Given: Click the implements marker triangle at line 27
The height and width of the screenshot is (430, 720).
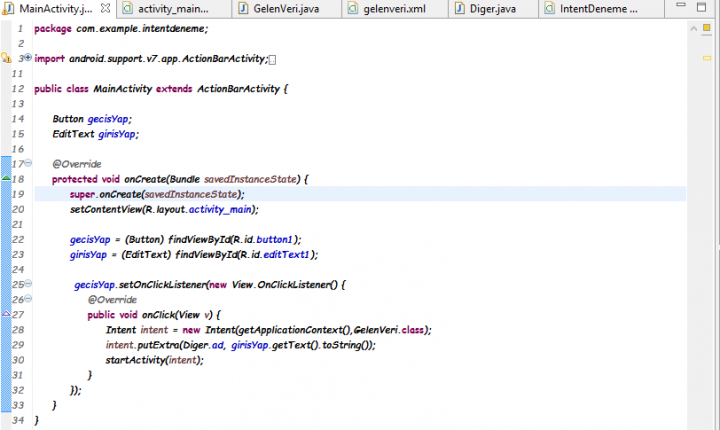Looking at the screenshot, I should pyautogui.click(x=5, y=313).
